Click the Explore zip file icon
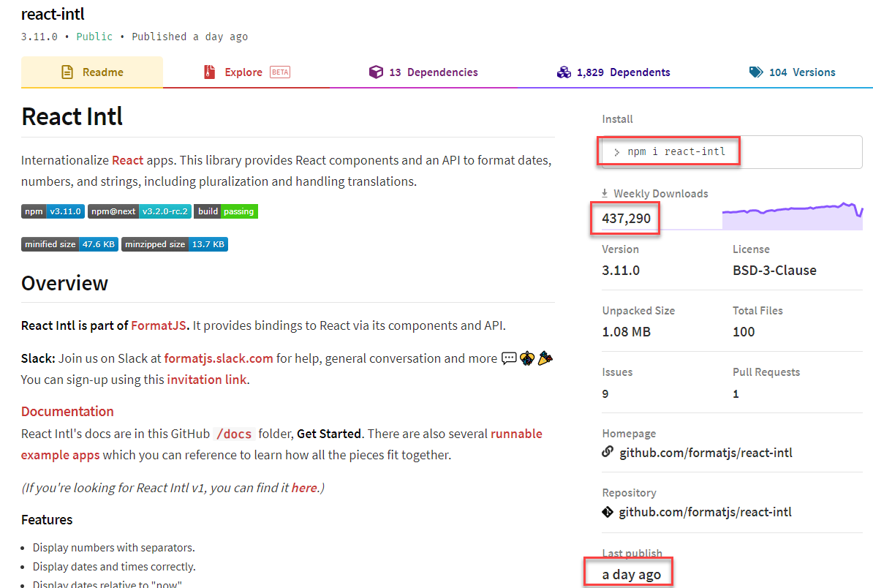873x588 pixels. point(209,72)
